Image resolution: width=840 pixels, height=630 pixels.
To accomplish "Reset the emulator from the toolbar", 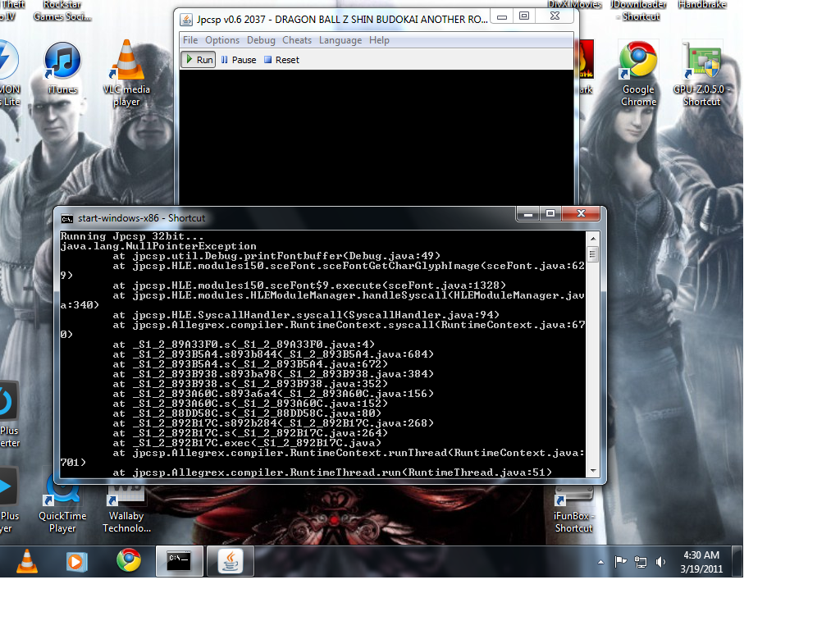I will 281,60.
